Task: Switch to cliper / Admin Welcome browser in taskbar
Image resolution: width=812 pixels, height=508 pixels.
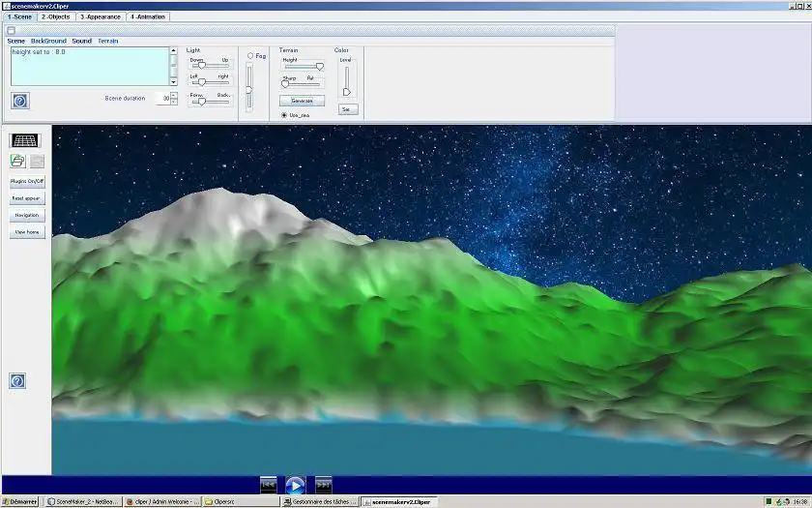Action: 162,502
